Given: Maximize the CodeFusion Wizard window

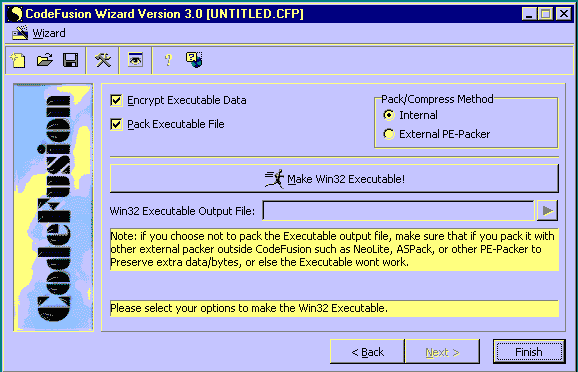Looking at the screenshot, I should (545, 14).
